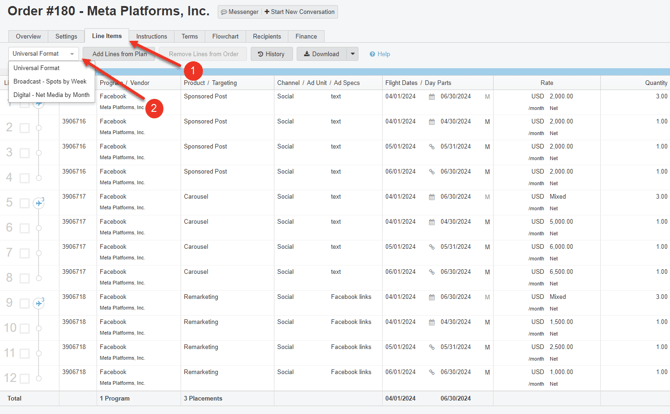Switch to the Overview tab

28,36
